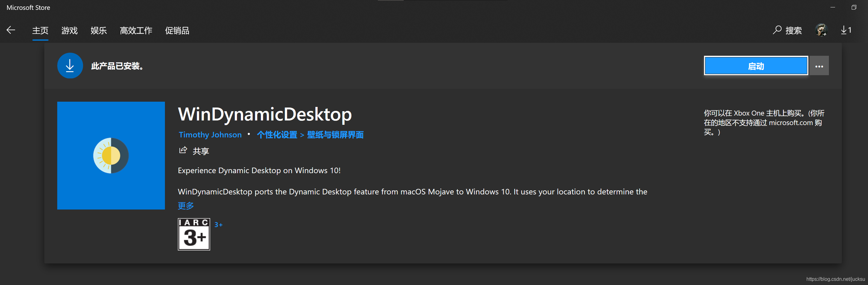Open the 娱乐 tab
This screenshot has height=285, width=868.
pyautogui.click(x=98, y=31)
